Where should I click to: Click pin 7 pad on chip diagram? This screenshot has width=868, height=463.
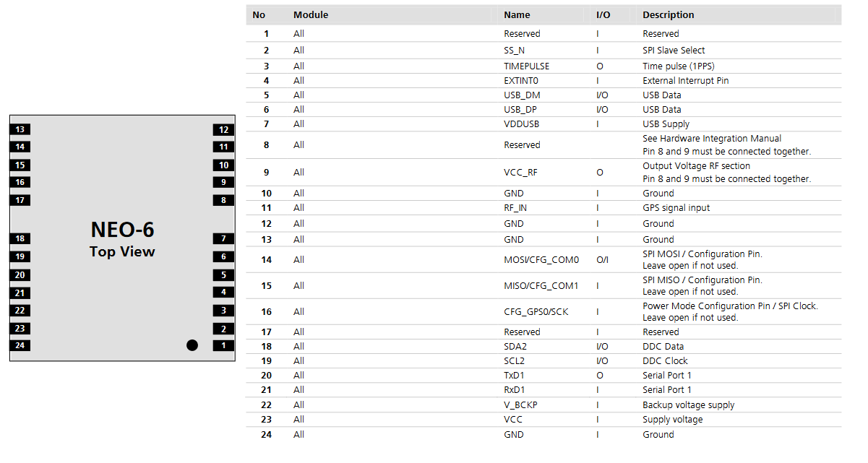[x=223, y=238]
